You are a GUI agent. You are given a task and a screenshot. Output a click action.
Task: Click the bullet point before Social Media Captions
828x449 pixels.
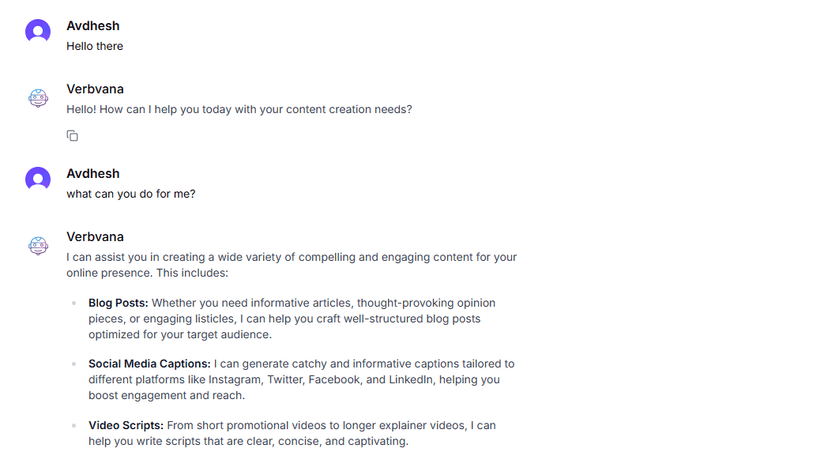(x=74, y=364)
